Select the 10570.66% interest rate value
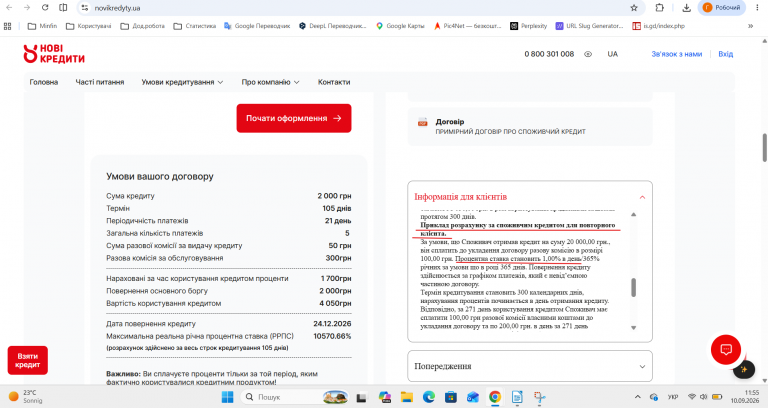Viewport: 768px width, 408px height. coord(332,336)
